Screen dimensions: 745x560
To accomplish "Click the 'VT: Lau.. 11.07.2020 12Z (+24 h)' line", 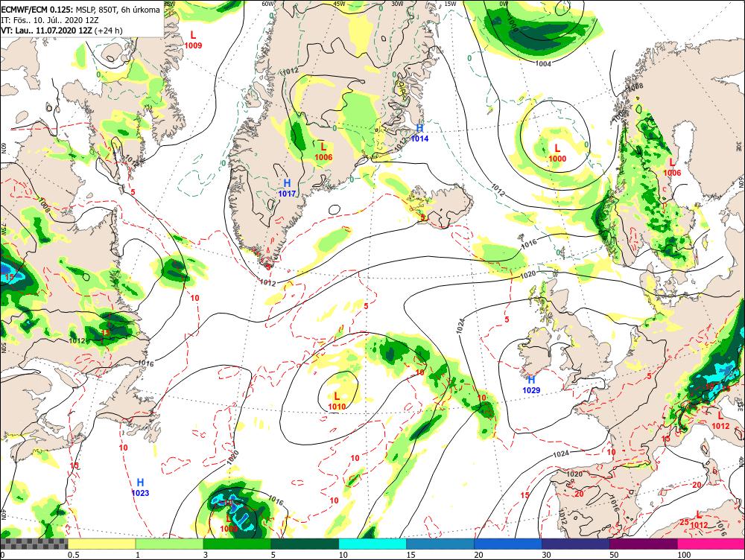I will click(62, 31).
